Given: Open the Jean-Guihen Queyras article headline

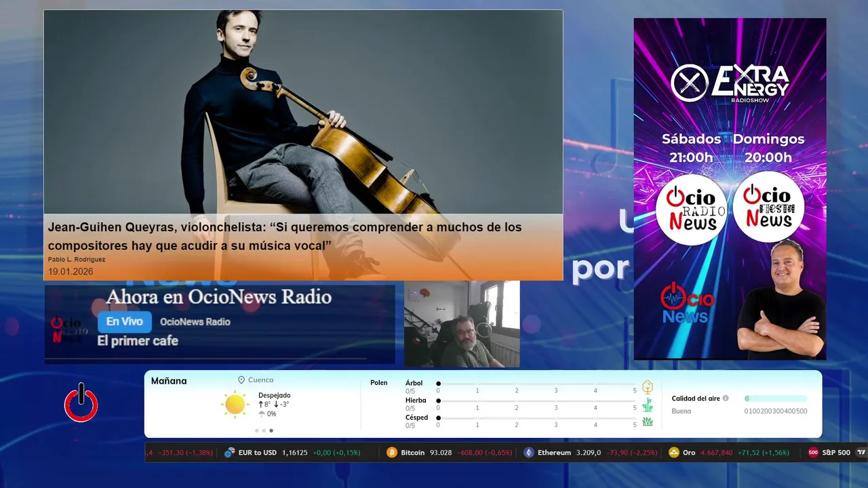Looking at the screenshot, I should [285, 236].
